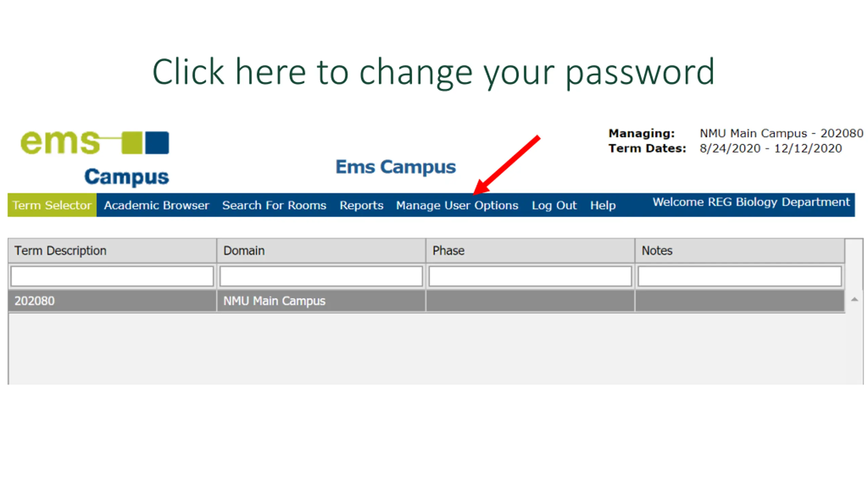Click the Notes filter input field
This screenshot has width=868, height=488.
click(x=739, y=276)
